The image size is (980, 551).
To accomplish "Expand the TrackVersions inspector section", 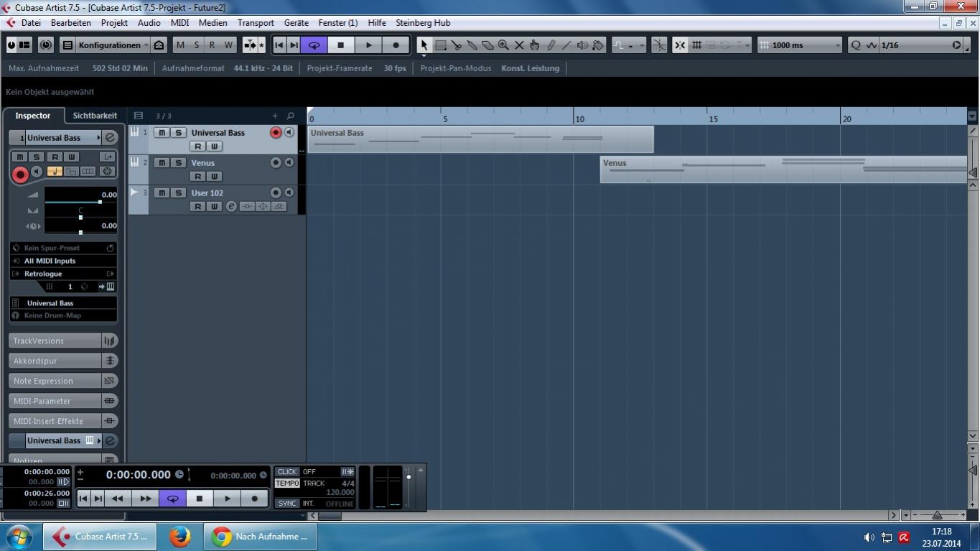I will tap(63, 341).
